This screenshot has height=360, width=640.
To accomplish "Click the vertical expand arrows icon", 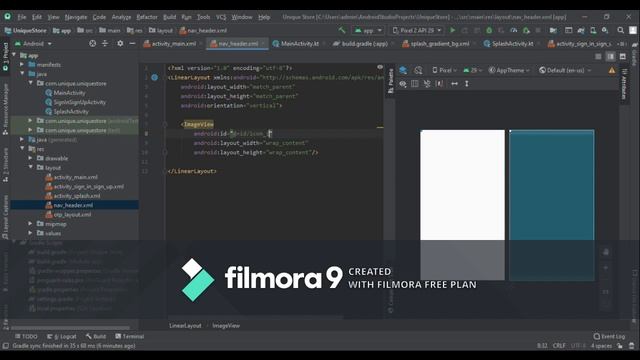I will (x=467, y=84).
